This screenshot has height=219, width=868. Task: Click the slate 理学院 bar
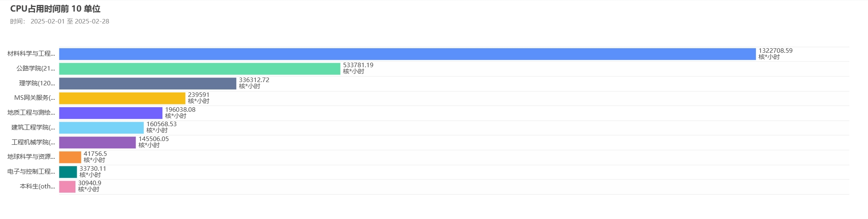coord(148,83)
